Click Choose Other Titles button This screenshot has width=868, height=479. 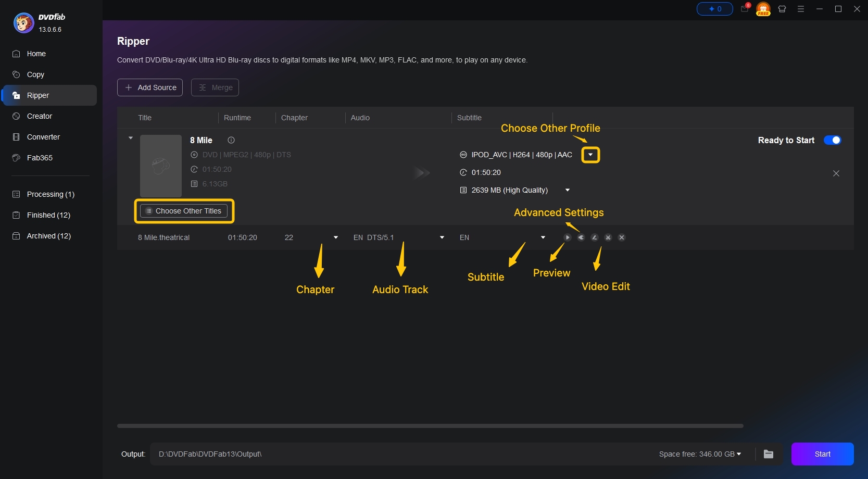pos(184,211)
